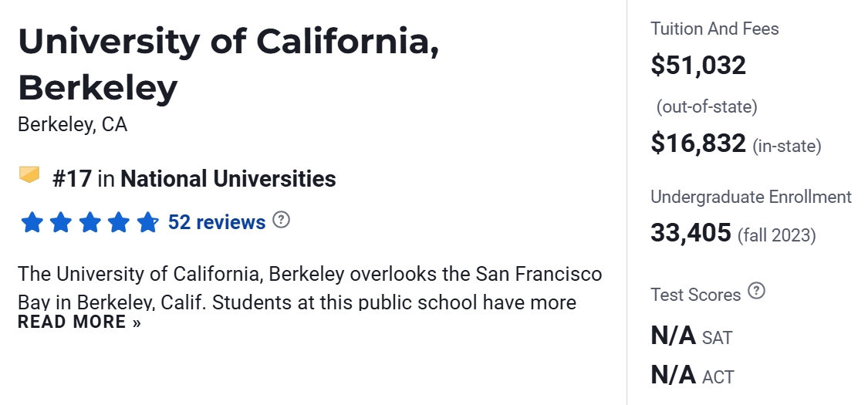Click the fourth blue rating star
Viewport: 868px width, 405px height.
(118, 223)
